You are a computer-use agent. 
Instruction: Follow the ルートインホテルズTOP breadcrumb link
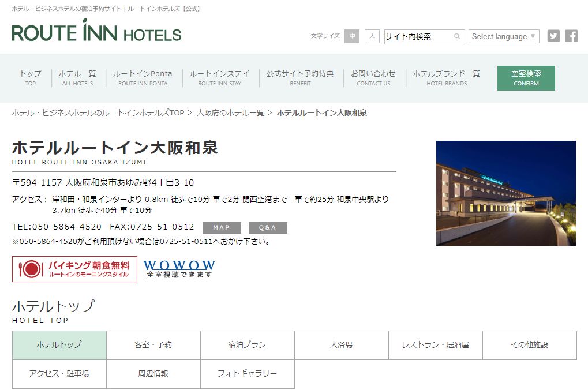[98, 112]
